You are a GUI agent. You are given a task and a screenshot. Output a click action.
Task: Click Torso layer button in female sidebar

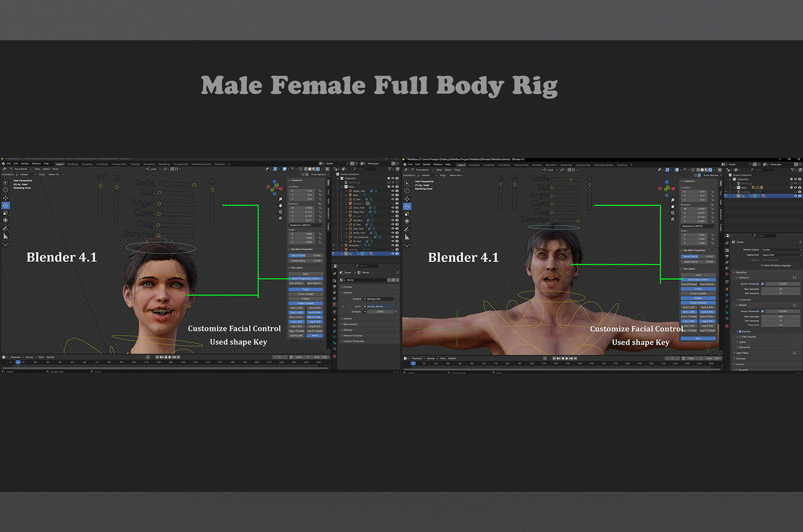pyautogui.click(x=306, y=290)
